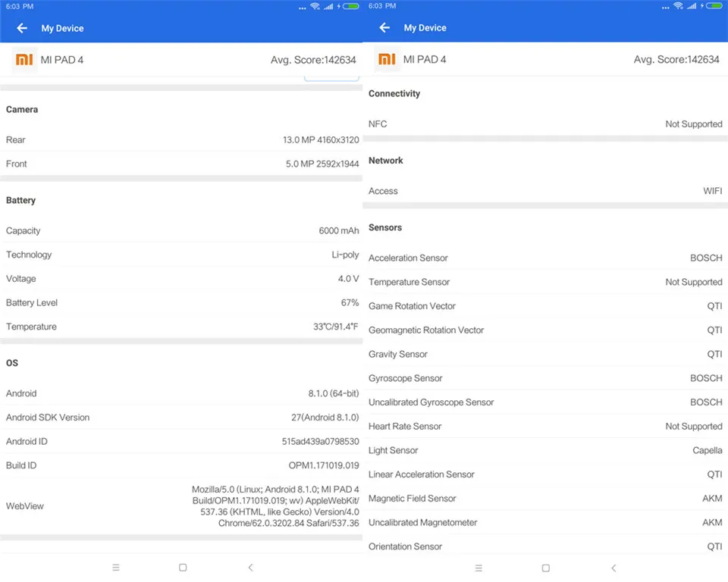Tap the back arrow in right My Device screen
The height and width of the screenshot is (582, 728).
(384, 28)
